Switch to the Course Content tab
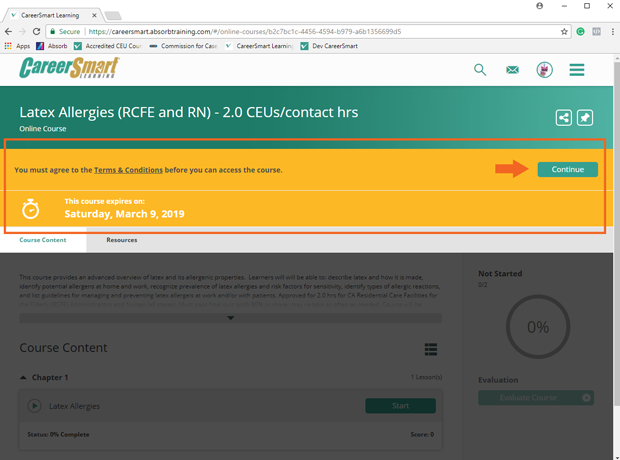 coord(43,240)
